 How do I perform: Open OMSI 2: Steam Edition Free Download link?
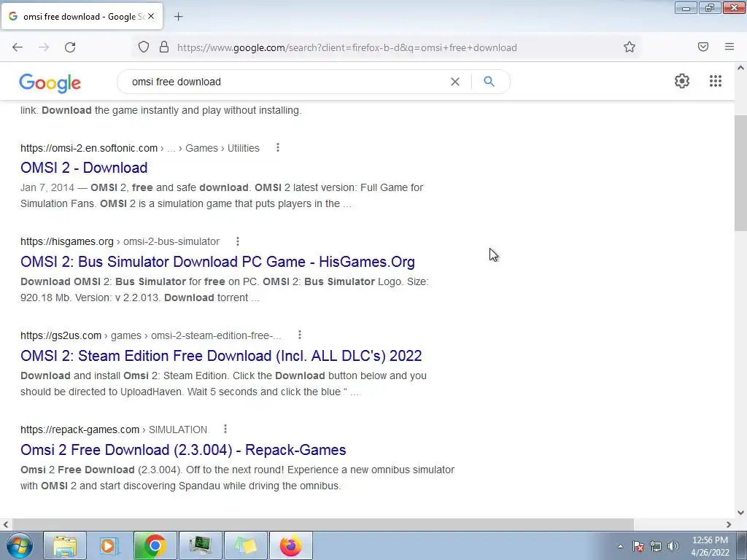221,356
